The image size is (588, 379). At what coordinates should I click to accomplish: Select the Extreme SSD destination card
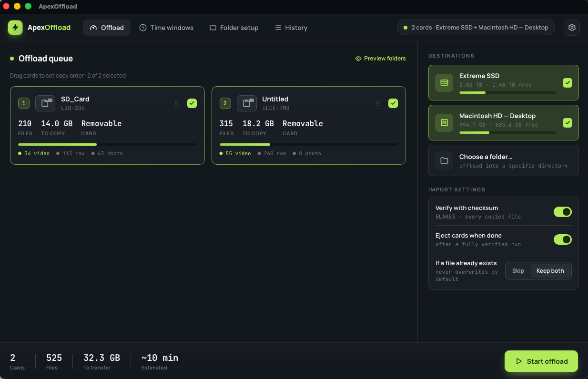[504, 83]
